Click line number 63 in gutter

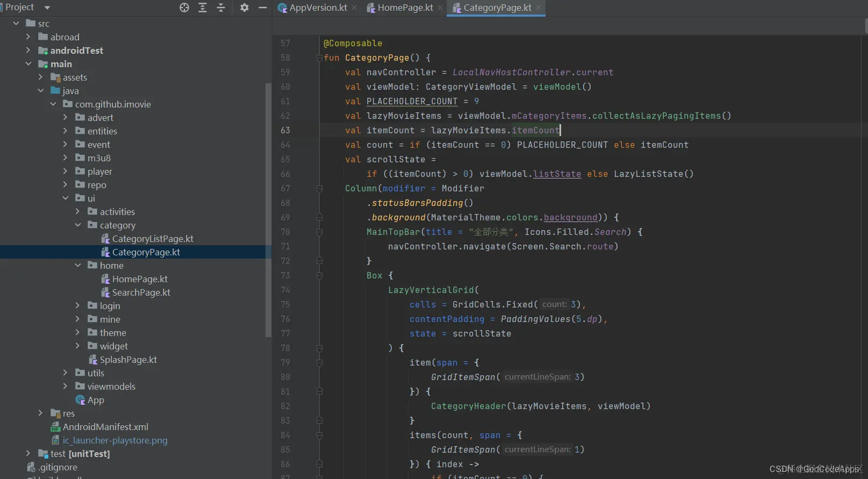285,130
